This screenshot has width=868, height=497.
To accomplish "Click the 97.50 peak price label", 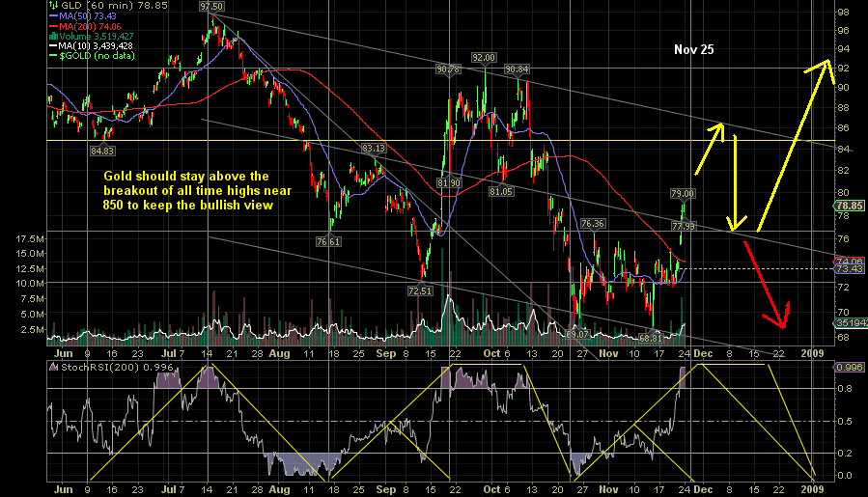I will [211, 7].
